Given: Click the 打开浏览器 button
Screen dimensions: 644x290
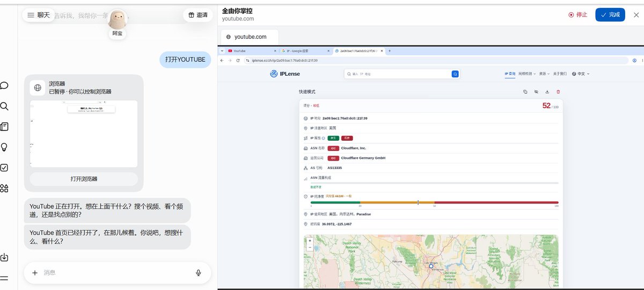Looking at the screenshot, I should (x=84, y=179).
